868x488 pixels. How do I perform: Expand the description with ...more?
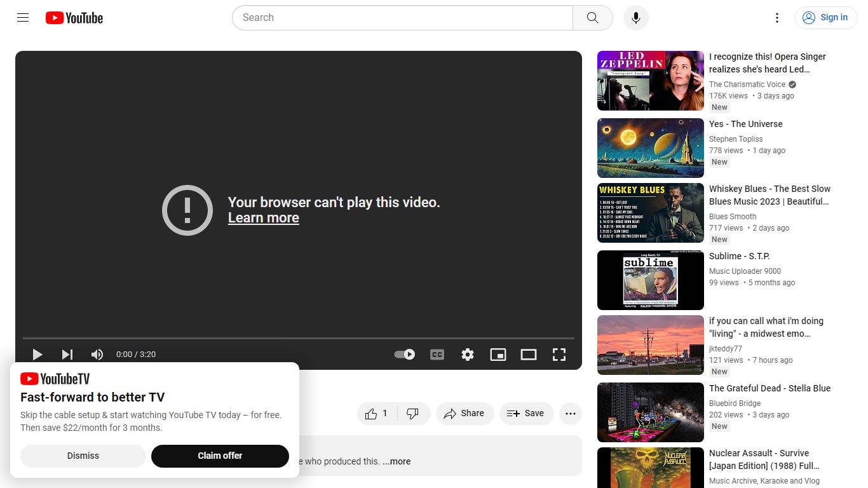point(397,462)
